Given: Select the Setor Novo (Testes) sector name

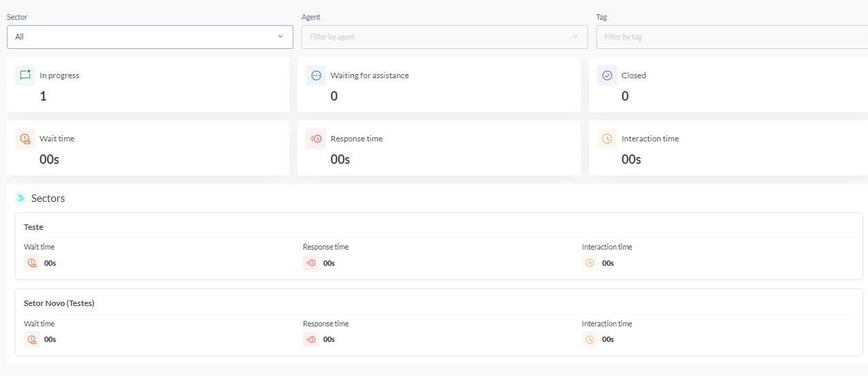Looking at the screenshot, I should (59, 303).
